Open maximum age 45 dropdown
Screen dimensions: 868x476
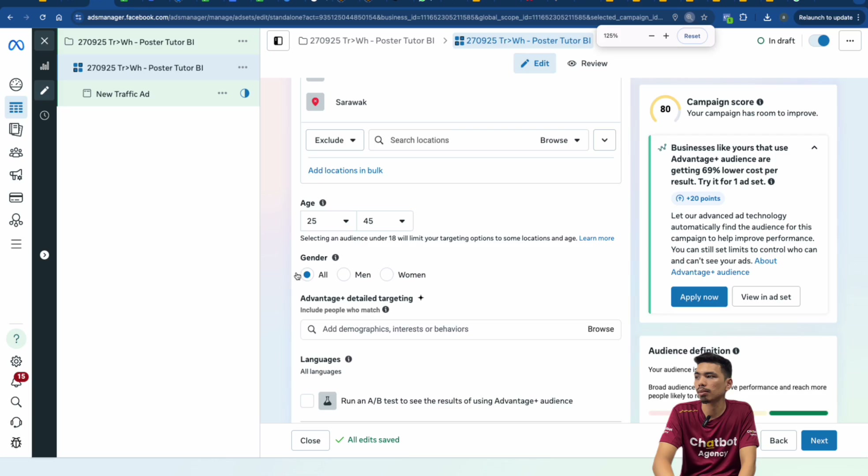(x=385, y=221)
